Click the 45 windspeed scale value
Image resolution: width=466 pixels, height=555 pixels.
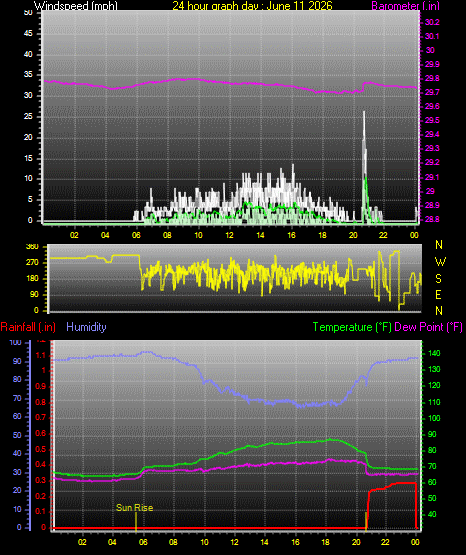[28, 34]
